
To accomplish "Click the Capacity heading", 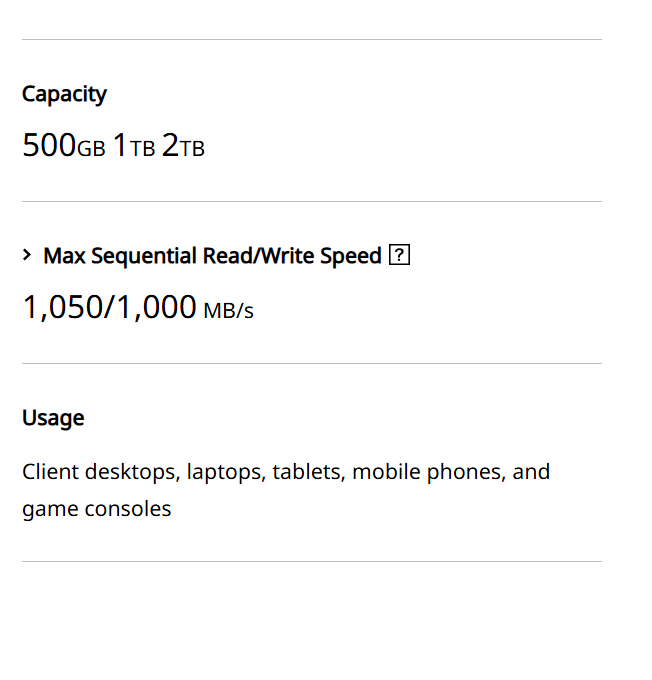I will coord(64,94).
